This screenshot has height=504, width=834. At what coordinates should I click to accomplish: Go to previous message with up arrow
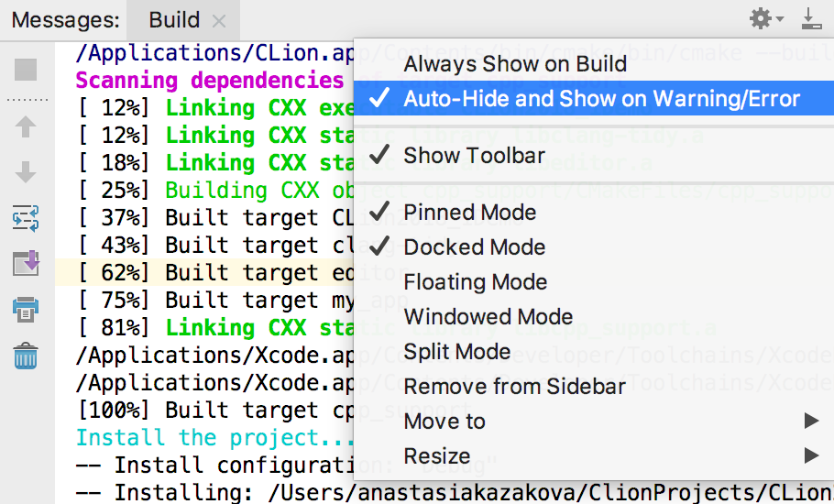(x=26, y=127)
